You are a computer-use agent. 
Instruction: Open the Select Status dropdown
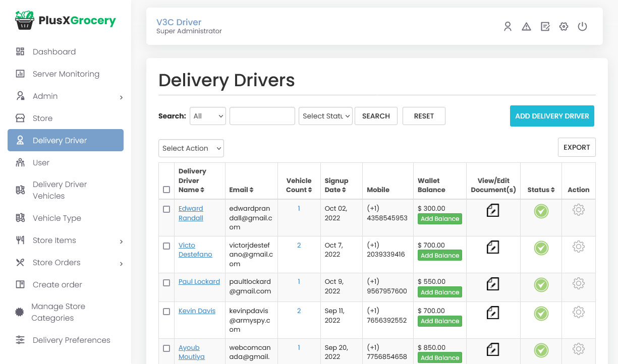pos(325,116)
